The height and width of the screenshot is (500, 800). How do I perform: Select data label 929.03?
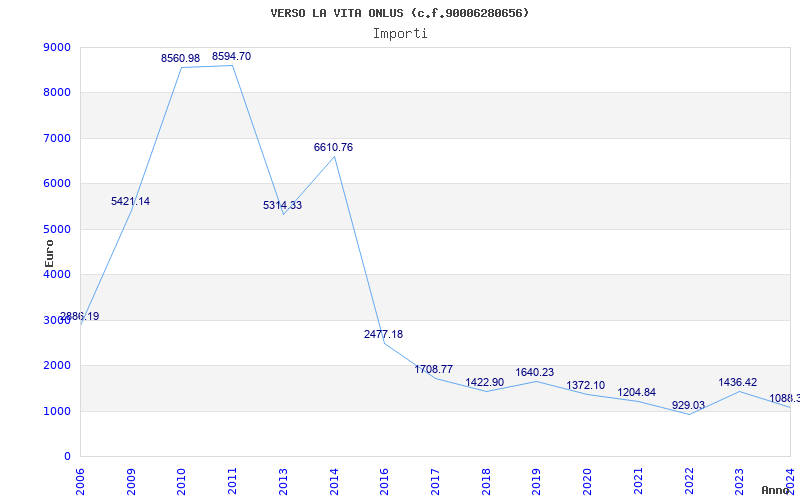(688, 406)
